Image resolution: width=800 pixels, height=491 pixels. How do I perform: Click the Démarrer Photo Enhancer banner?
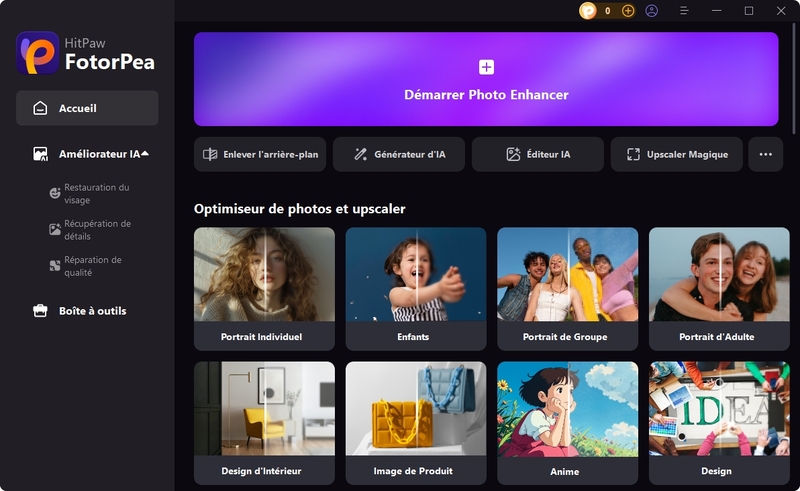486,79
